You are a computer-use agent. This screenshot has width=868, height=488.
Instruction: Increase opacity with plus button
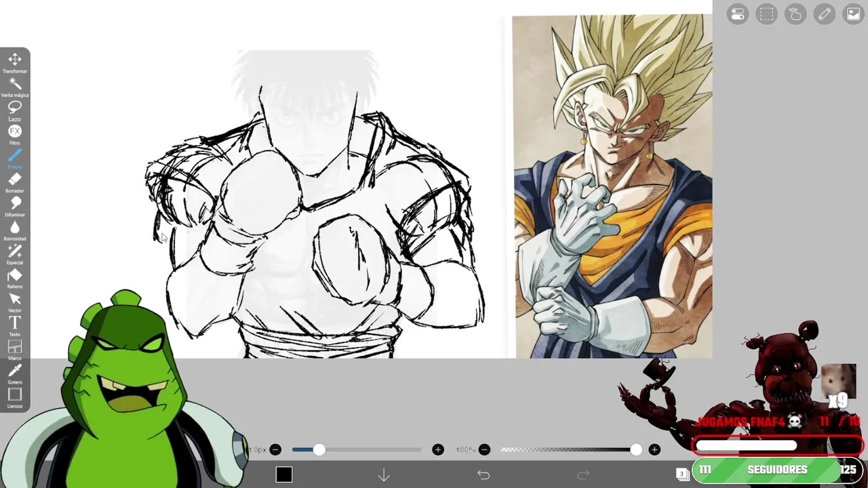point(654,449)
